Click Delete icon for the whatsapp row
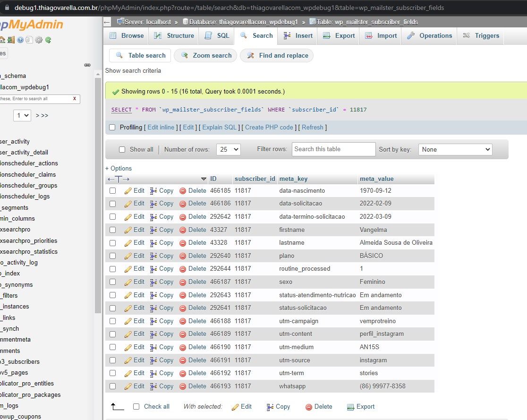The height and width of the screenshot is (420, 527). tap(183, 386)
